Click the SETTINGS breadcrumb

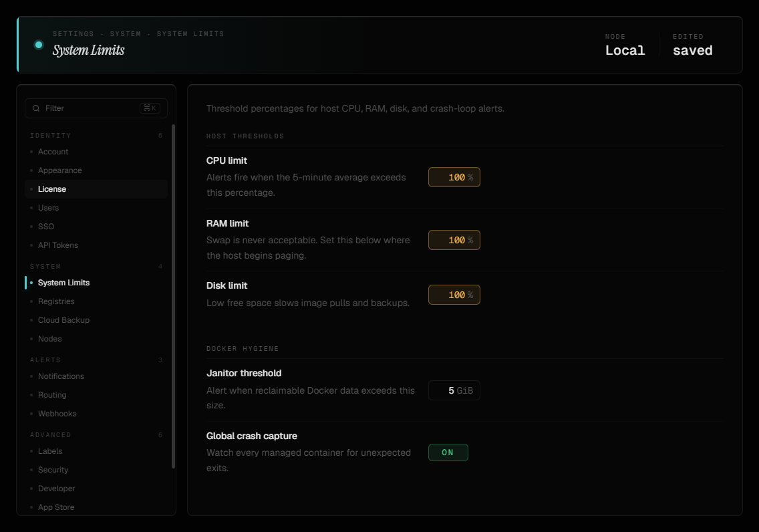coord(73,34)
